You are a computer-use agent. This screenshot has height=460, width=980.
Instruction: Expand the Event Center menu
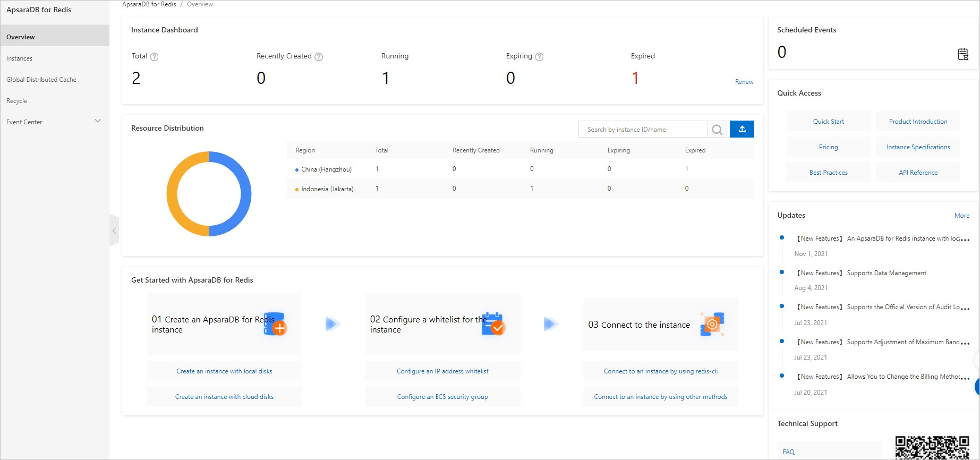click(98, 121)
